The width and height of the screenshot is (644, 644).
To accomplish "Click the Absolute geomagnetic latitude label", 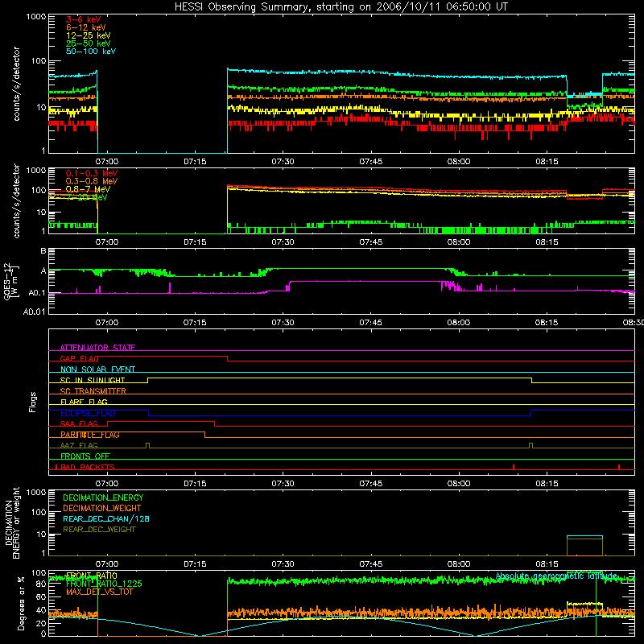I will (x=556, y=576).
